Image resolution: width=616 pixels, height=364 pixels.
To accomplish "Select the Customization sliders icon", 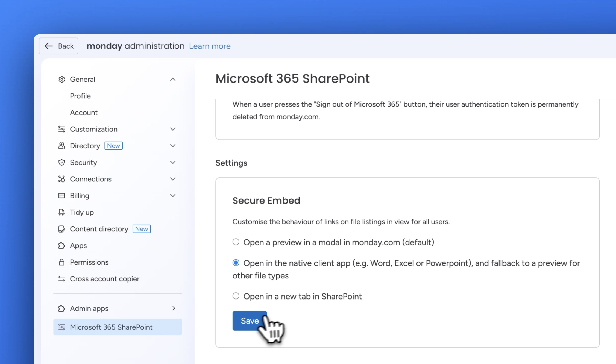I will [x=62, y=129].
